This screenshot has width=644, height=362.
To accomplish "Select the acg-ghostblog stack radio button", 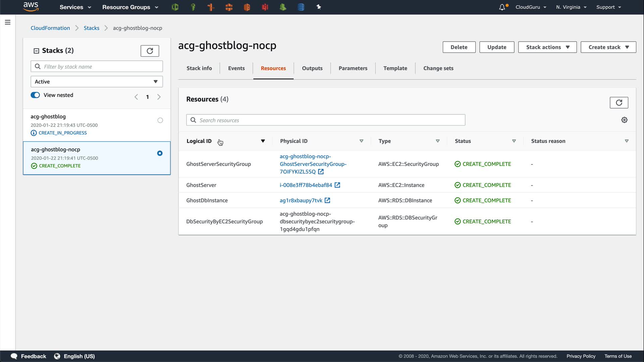I will click(160, 120).
